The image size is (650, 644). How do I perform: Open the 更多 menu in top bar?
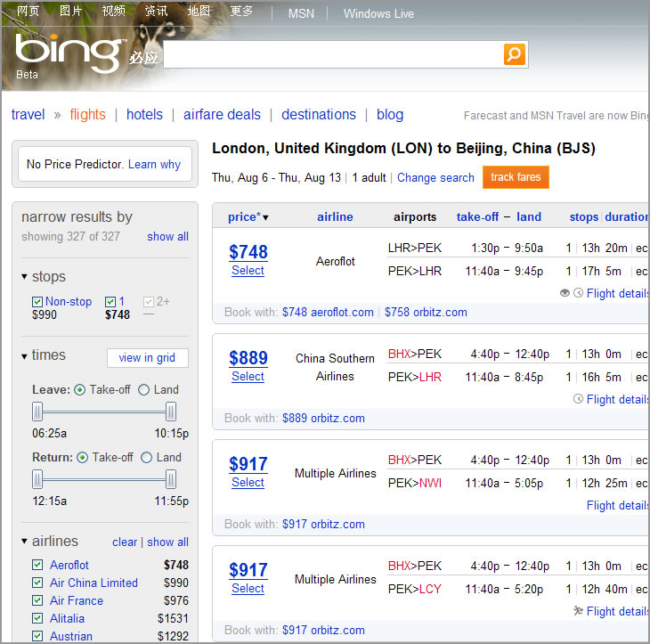point(241,11)
